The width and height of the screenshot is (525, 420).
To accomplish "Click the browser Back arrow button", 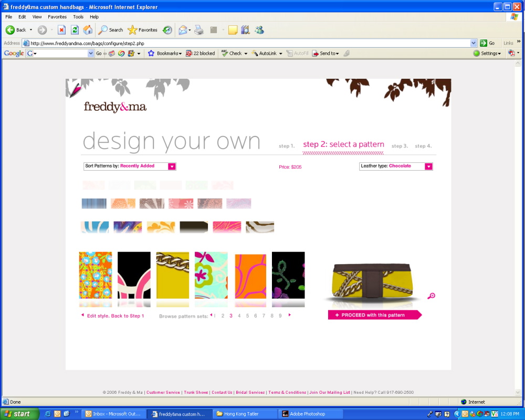I will point(15,30).
